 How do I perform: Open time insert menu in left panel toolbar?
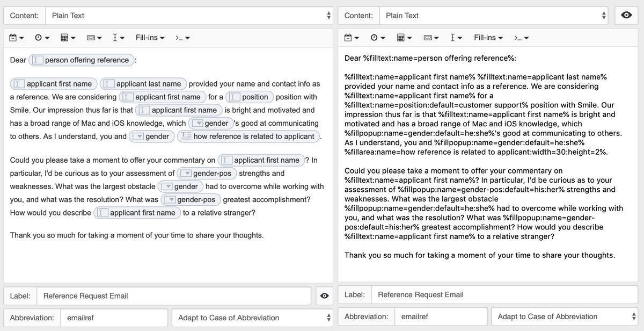coord(42,38)
